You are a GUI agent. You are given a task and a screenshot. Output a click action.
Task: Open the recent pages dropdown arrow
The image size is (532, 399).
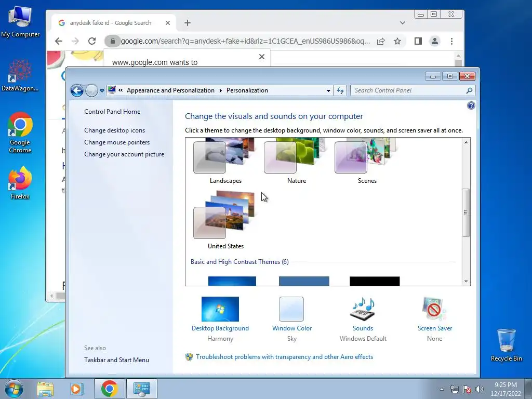tap(102, 91)
